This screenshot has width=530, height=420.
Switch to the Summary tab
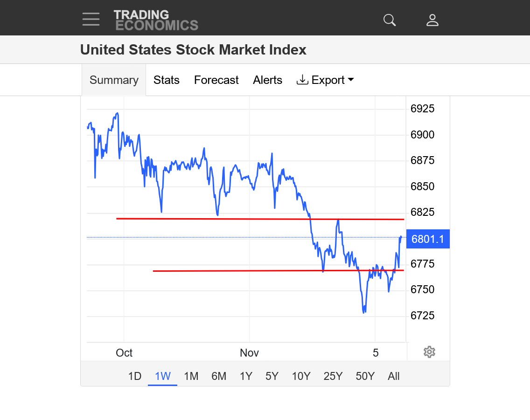[x=114, y=80]
